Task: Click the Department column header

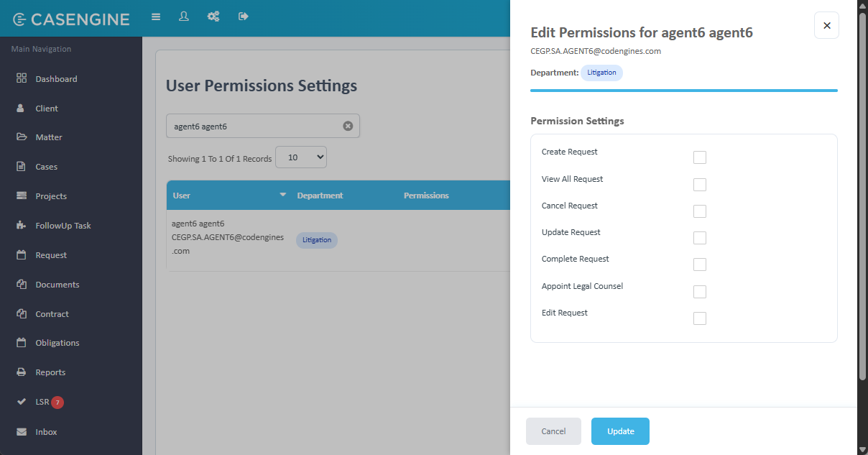Action: pos(320,196)
